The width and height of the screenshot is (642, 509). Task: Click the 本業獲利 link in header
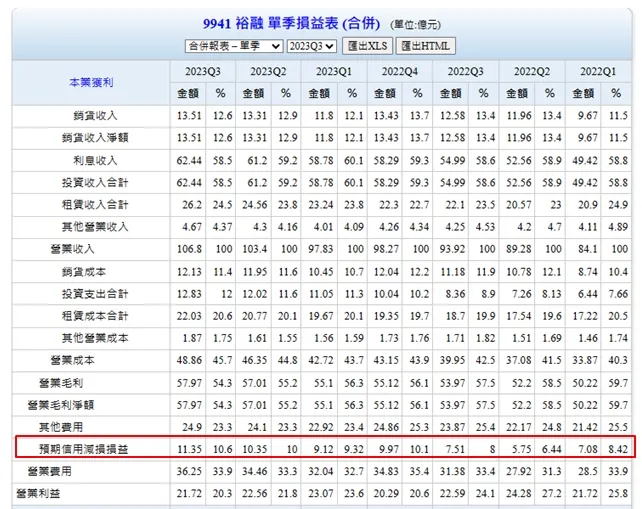pyautogui.click(x=91, y=82)
